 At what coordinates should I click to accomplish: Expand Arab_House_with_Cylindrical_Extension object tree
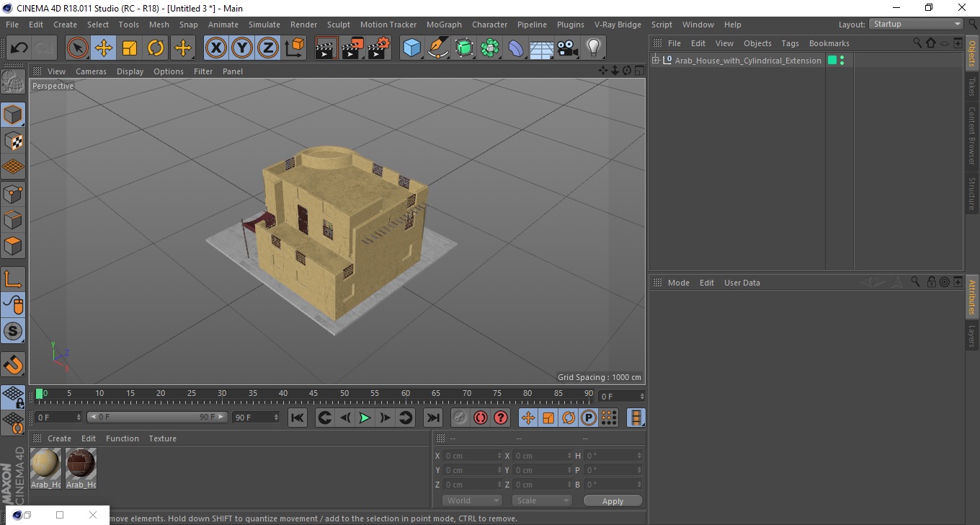tap(655, 61)
